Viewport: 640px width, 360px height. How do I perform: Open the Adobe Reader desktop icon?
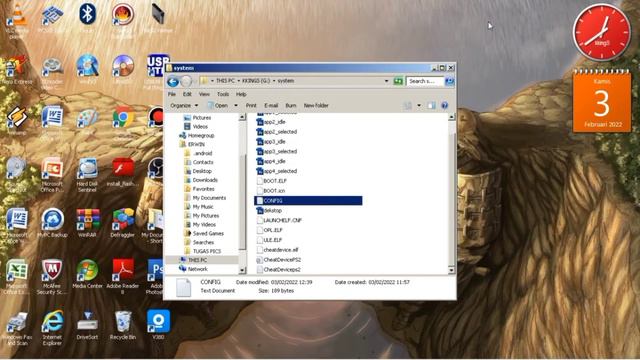(122, 277)
